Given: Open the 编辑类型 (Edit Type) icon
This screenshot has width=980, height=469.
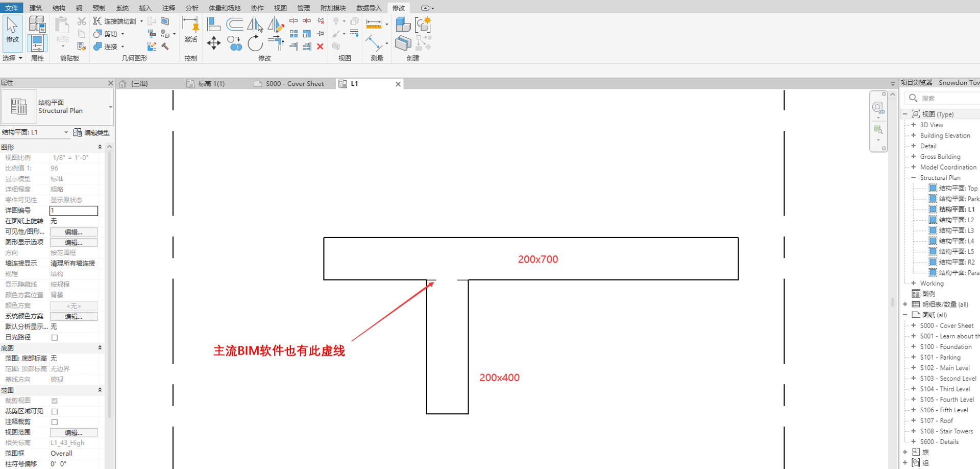Looking at the screenshot, I should pos(78,132).
